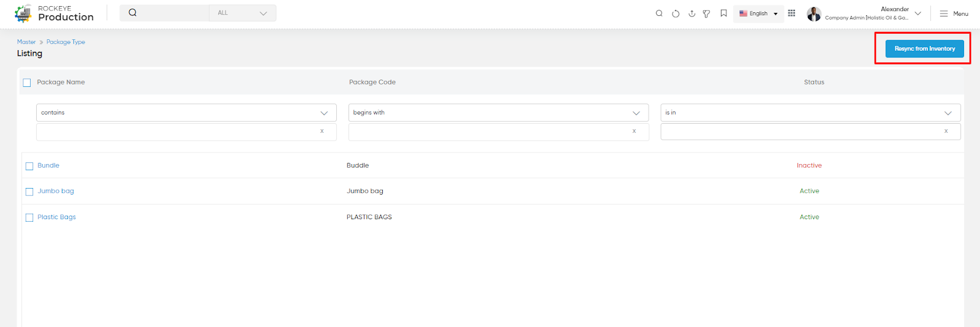Click the Rockeye Production logo

[x=55, y=13]
